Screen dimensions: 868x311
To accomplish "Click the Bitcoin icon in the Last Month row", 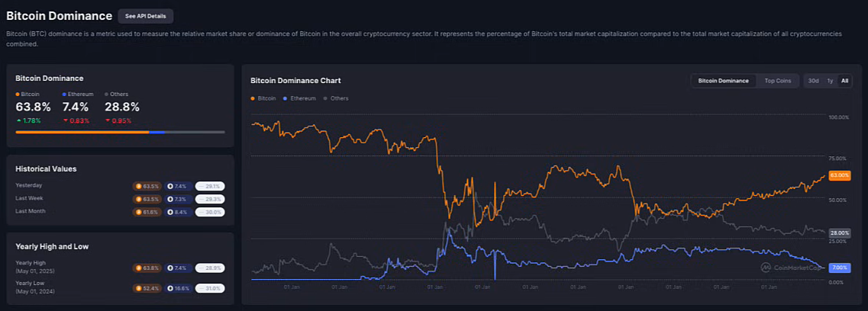I will [139, 212].
